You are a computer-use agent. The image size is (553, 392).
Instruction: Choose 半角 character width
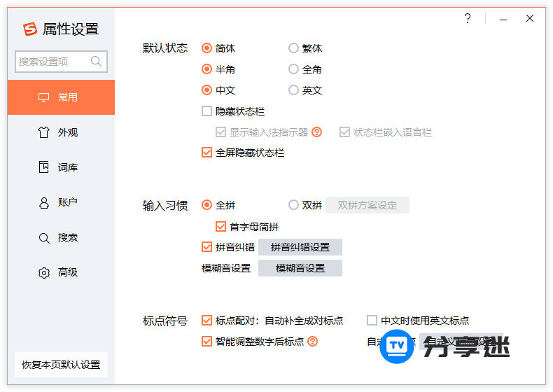point(206,69)
